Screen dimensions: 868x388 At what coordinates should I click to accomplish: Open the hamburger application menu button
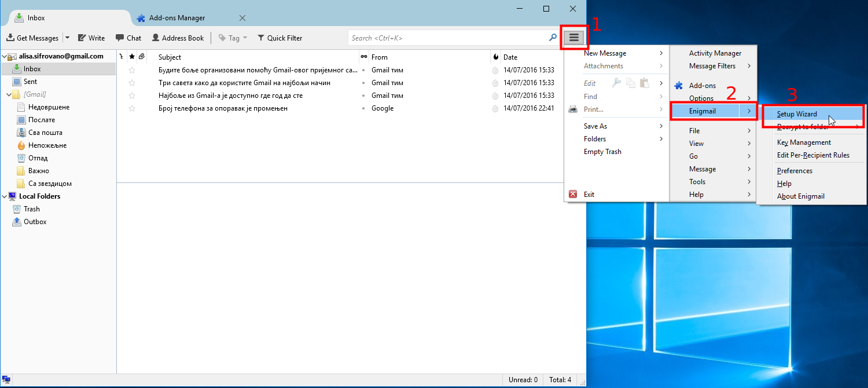(574, 38)
